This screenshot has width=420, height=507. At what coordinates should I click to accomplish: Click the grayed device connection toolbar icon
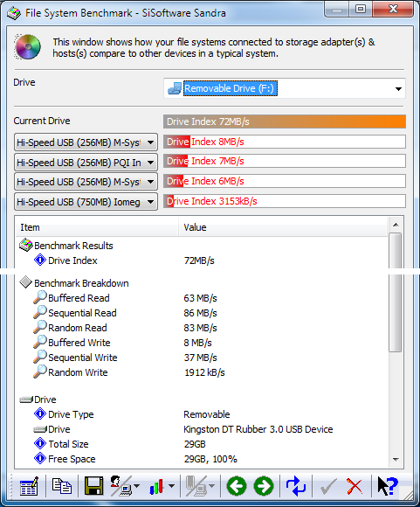point(196,486)
